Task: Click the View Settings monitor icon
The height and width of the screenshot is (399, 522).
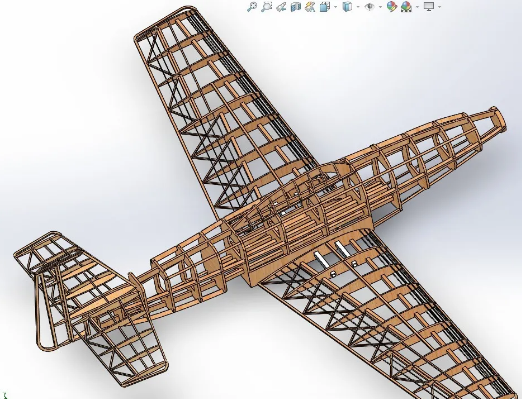Action: 429,7
